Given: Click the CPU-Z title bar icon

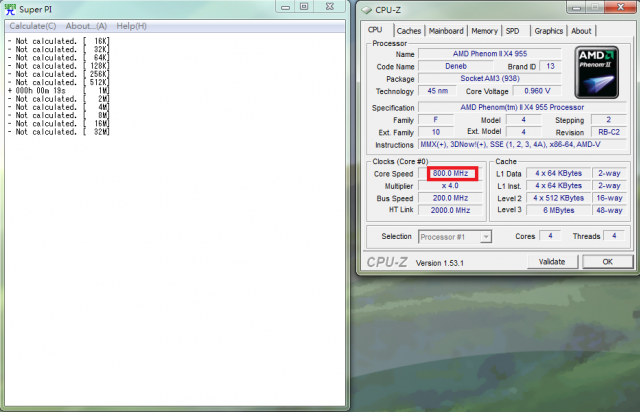Looking at the screenshot, I should click(367, 10).
